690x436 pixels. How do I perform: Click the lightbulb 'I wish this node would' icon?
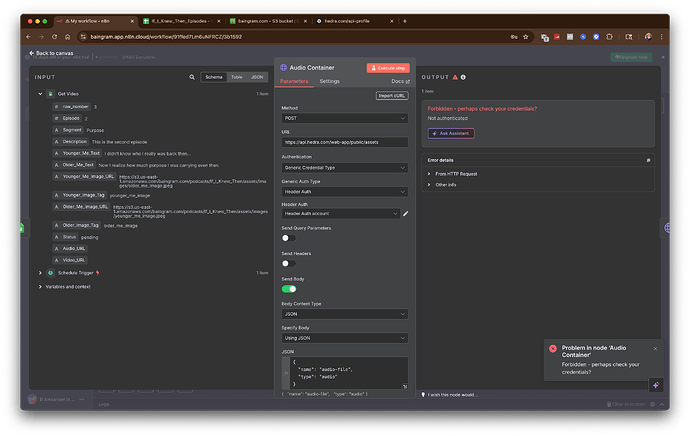click(423, 395)
